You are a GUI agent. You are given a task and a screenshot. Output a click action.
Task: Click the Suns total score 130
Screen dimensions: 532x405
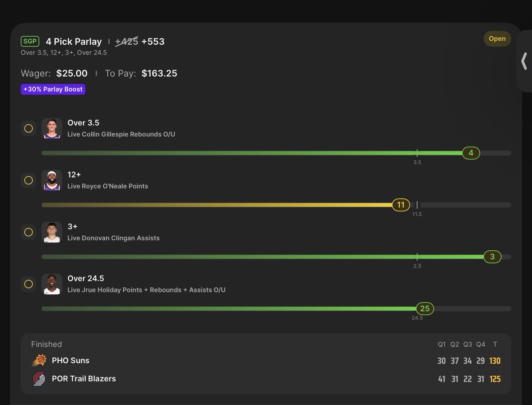tap(495, 361)
